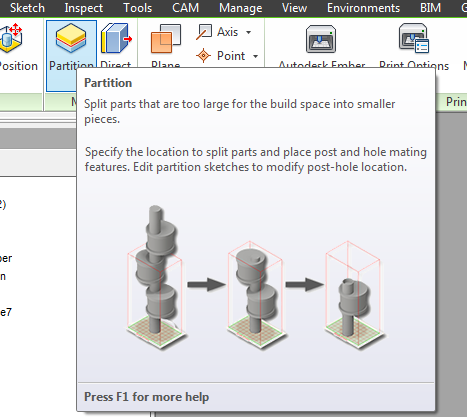Expand the Axis dropdown arrow
The height and width of the screenshot is (417, 467).
(248, 32)
